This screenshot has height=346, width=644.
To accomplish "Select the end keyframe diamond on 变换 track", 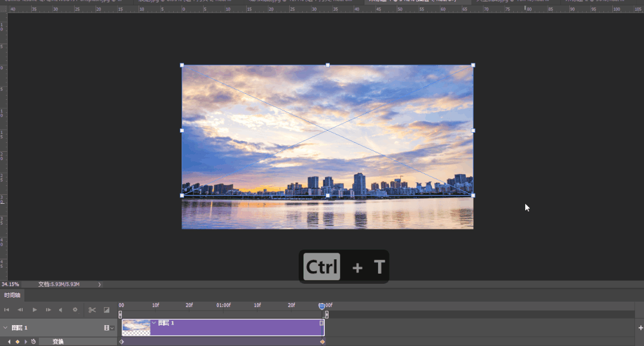I will coord(323,342).
